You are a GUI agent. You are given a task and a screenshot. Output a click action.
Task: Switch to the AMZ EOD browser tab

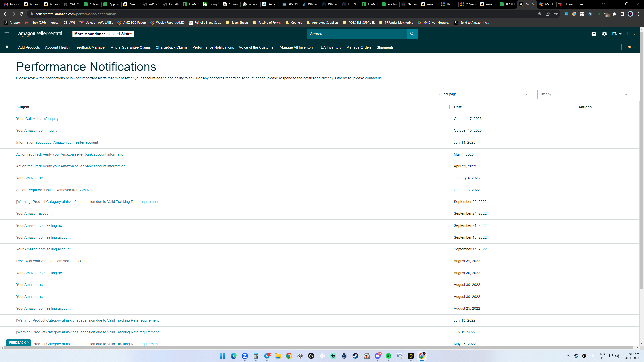547,4
